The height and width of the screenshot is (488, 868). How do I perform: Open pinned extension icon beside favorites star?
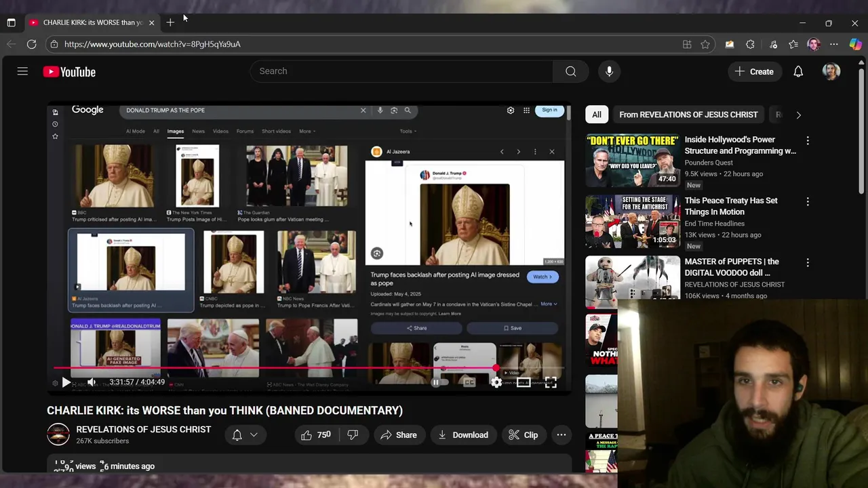pyautogui.click(x=730, y=44)
